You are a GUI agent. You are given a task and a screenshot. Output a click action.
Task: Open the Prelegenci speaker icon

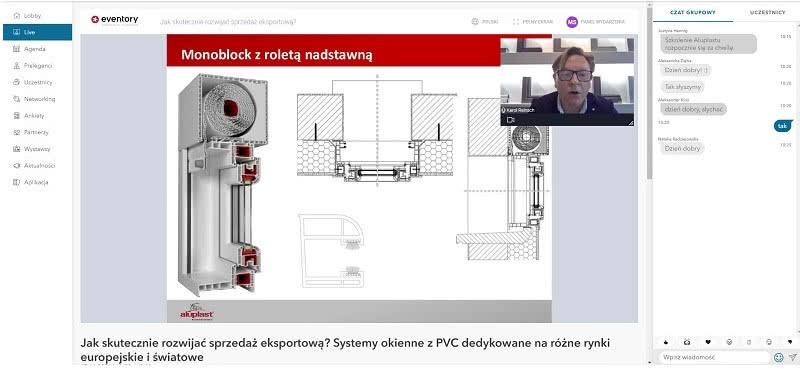coord(16,66)
